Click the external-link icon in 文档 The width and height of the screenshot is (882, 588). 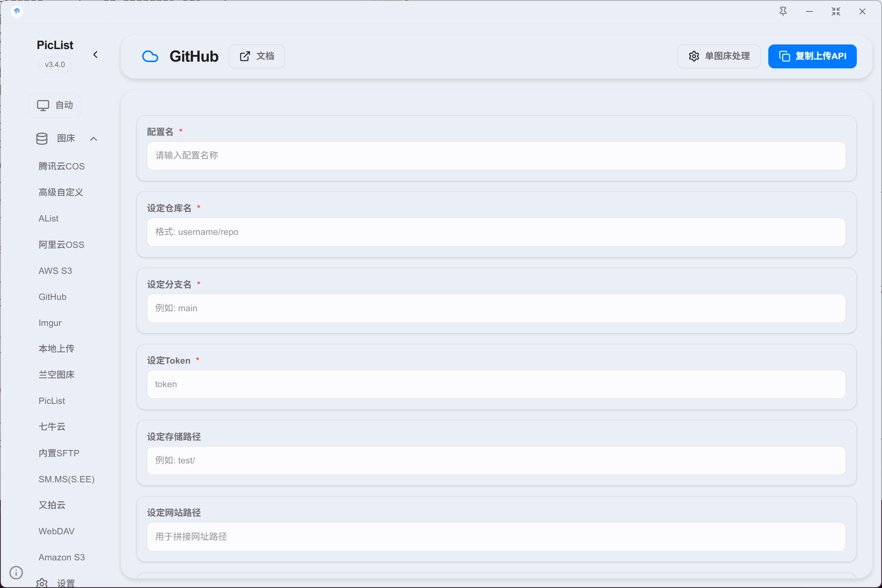click(x=245, y=56)
